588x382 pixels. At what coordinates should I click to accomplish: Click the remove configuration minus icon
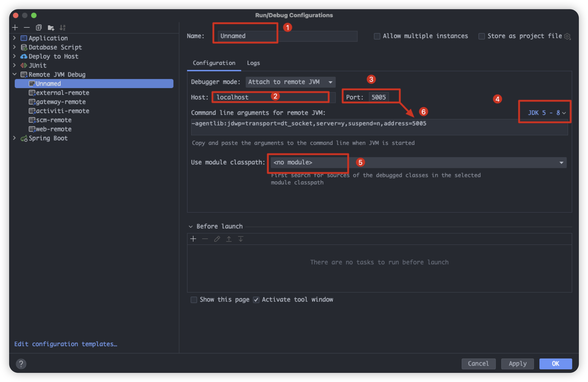(x=27, y=27)
